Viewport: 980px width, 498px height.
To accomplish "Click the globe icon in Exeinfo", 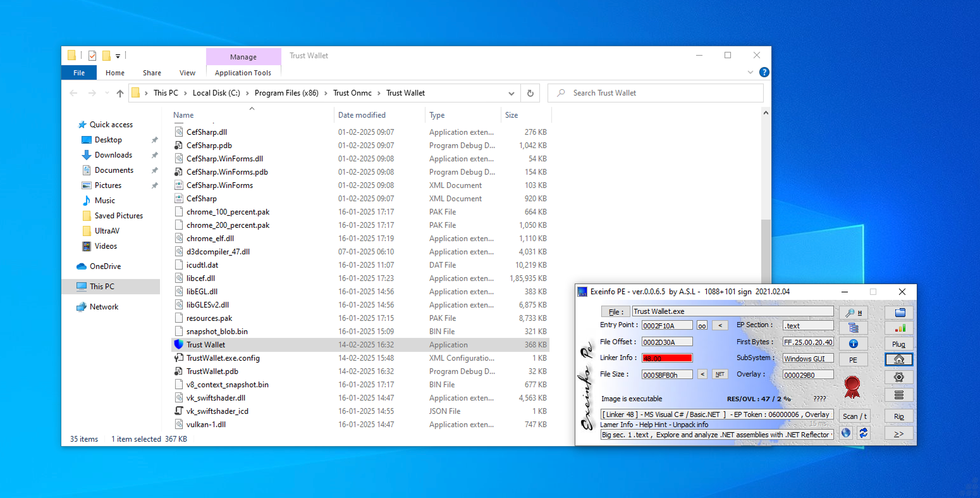I will click(x=846, y=433).
